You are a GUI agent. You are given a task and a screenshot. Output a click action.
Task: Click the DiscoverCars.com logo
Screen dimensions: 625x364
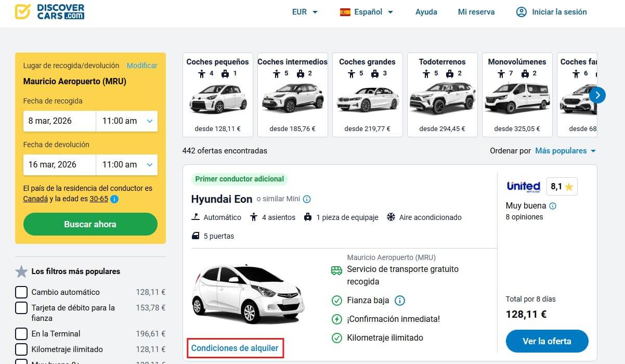(49, 11)
